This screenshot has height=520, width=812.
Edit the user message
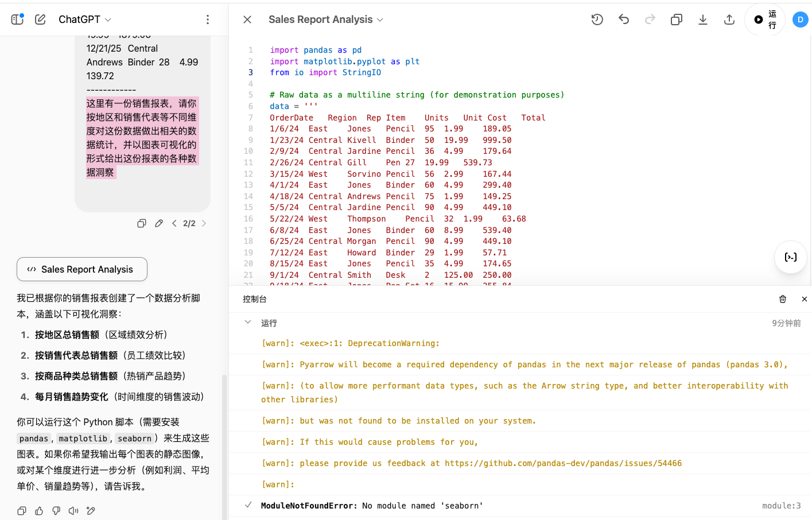click(x=159, y=223)
